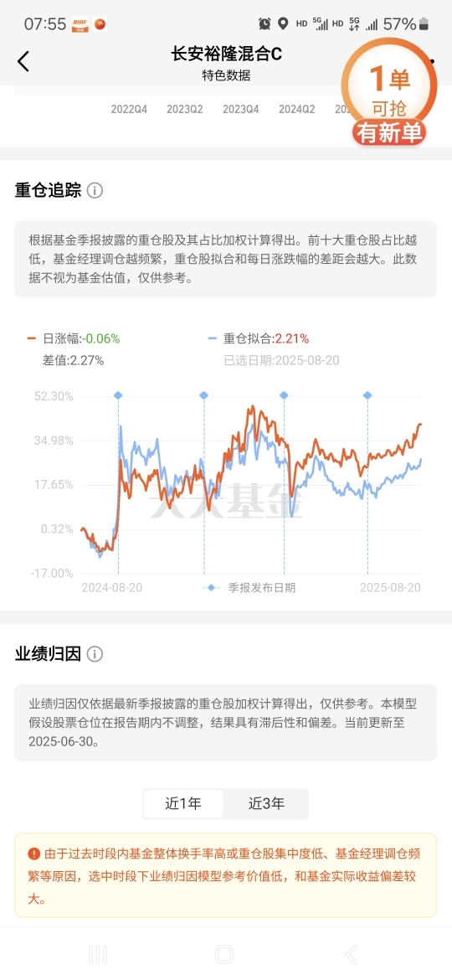Image resolution: width=452 pixels, height=980 pixels.
Task: Tap the Android home button
Action: click(x=224, y=954)
